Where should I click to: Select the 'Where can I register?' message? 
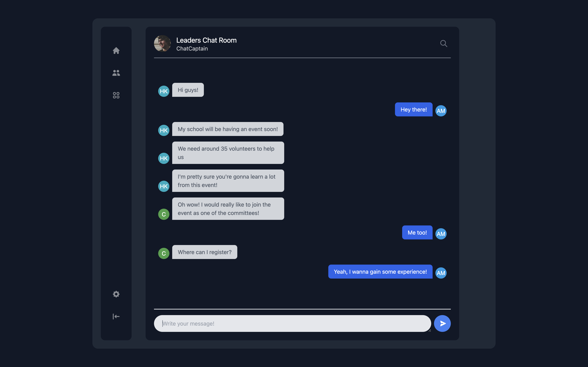(x=205, y=252)
